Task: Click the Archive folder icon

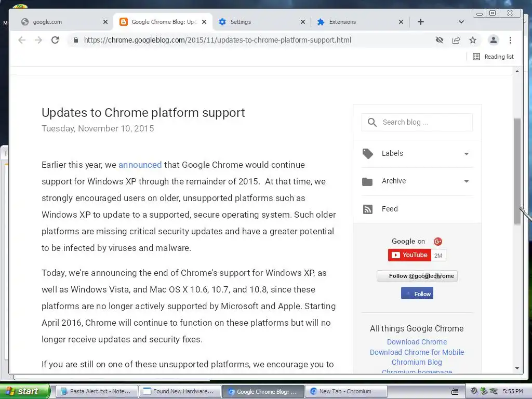Action: pos(367,181)
